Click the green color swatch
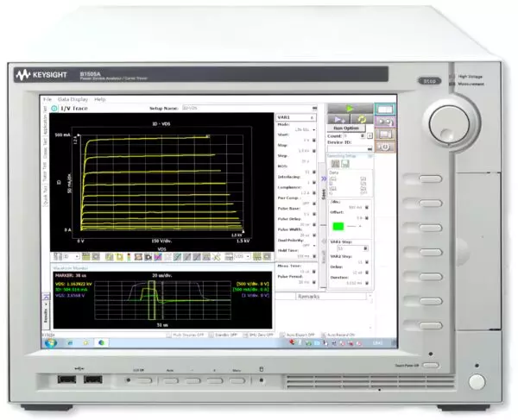This screenshot has height=420, width=518. point(338,226)
